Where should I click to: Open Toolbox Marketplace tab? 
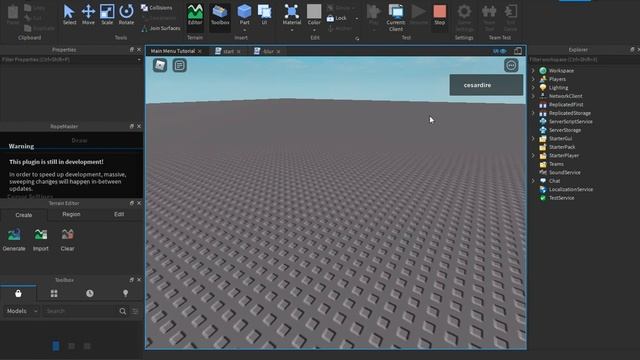point(18,293)
